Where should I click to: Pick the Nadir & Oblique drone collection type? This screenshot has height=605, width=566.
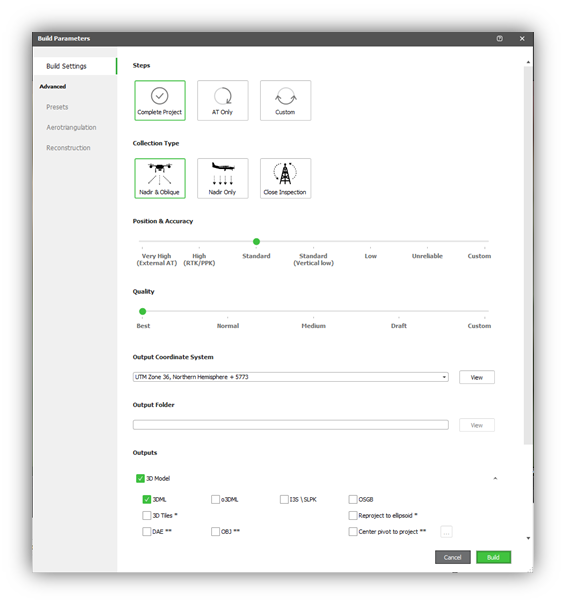coord(160,178)
